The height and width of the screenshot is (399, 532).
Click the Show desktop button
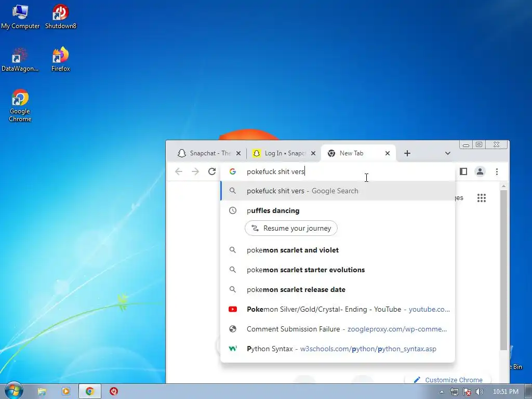[x=528, y=392]
